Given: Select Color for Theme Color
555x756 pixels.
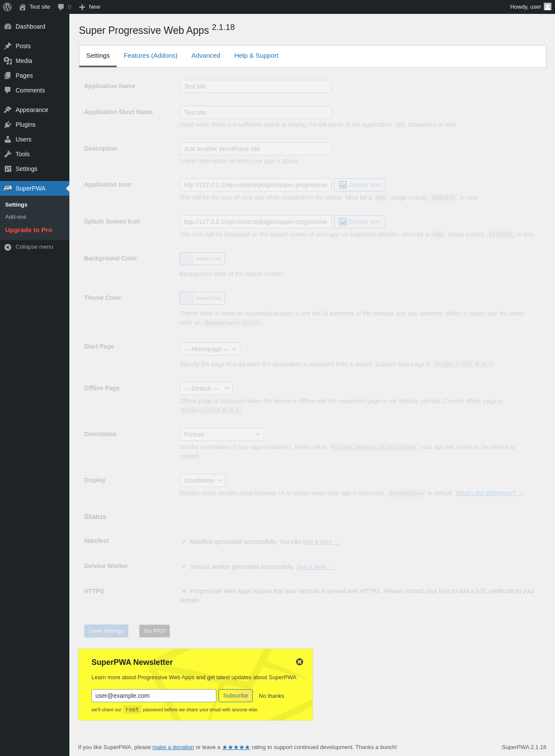Looking at the screenshot, I should point(202,298).
